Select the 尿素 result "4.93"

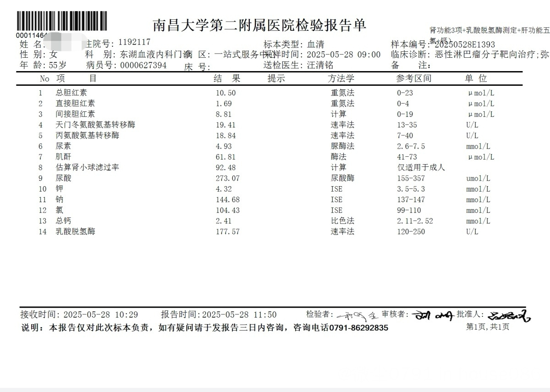pyautogui.click(x=224, y=146)
